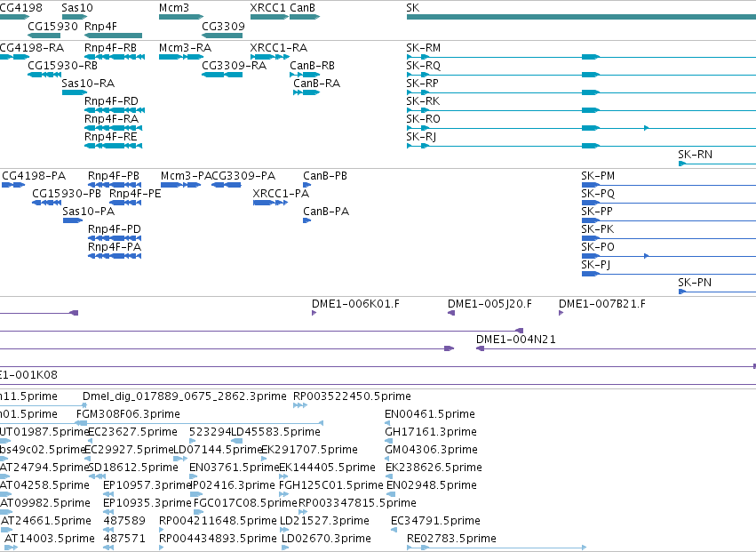This screenshot has height=552, width=756.
Task: Click the CanB gene label
Action: [x=302, y=8]
